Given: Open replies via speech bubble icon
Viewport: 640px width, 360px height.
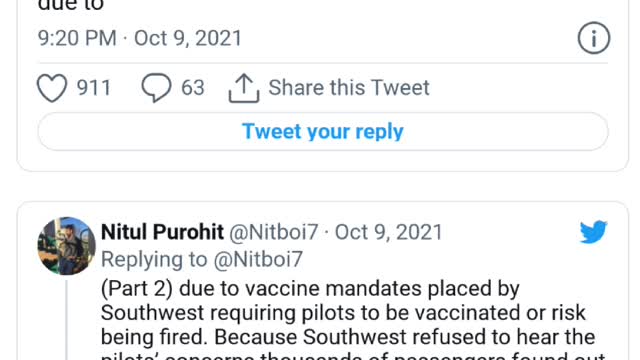Looking at the screenshot, I should (x=156, y=87).
